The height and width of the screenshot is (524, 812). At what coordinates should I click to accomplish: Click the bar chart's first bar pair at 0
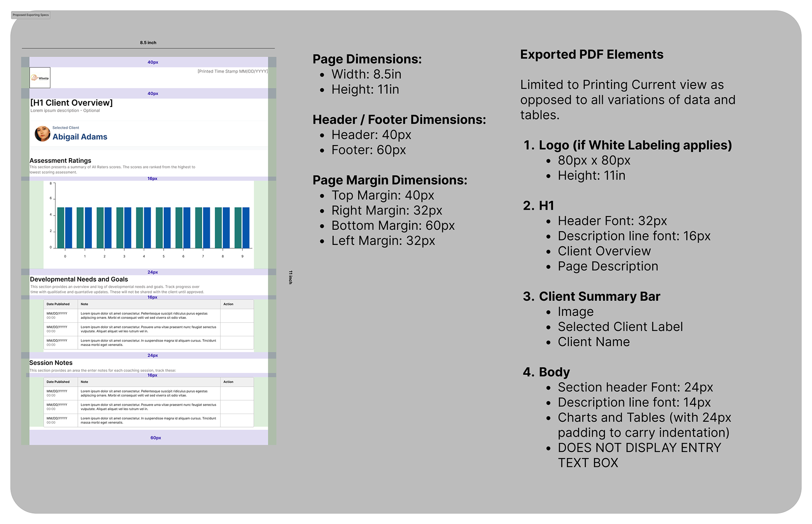tap(65, 228)
